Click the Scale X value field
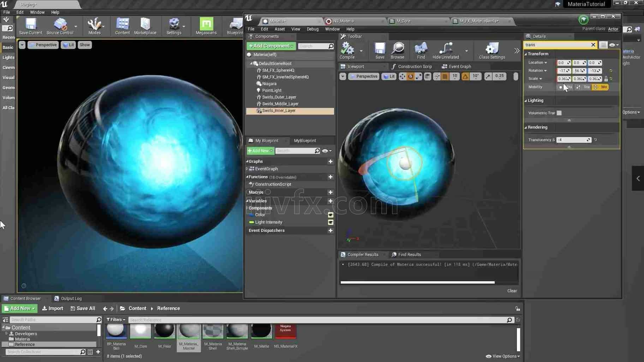The width and height of the screenshot is (644, 362). coord(563,79)
